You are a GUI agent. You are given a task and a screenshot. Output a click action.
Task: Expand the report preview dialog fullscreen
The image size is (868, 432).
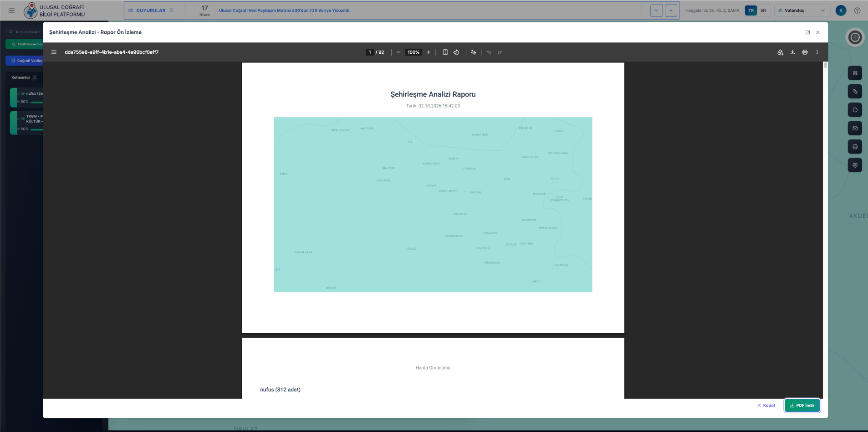[807, 32]
